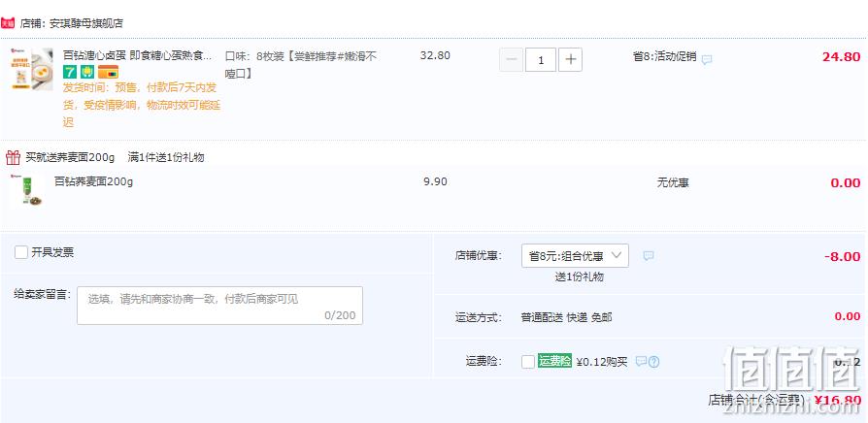Click the question mark help icon for 运费险
This screenshot has height=423, width=868.
[x=654, y=362]
